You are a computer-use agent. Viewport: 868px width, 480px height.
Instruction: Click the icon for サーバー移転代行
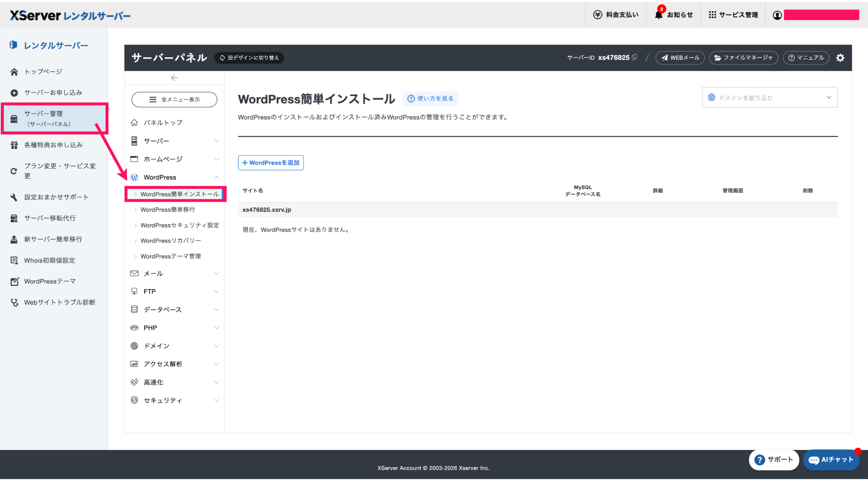tap(14, 218)
